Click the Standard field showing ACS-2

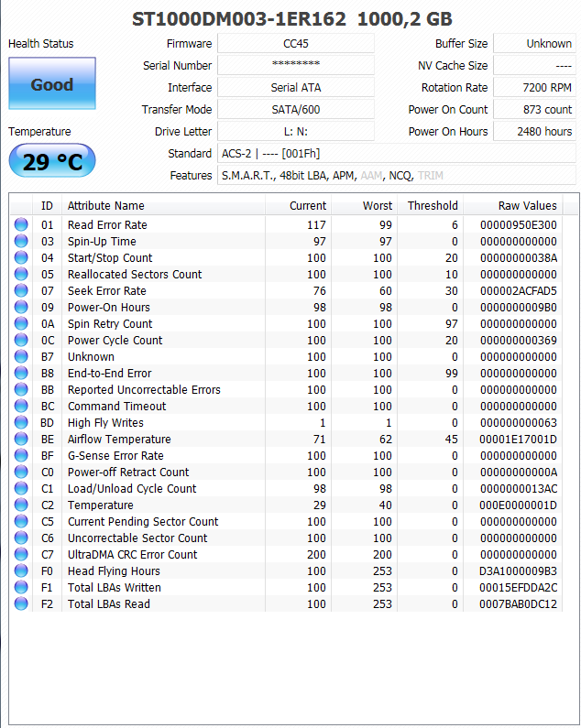point(397,153)
